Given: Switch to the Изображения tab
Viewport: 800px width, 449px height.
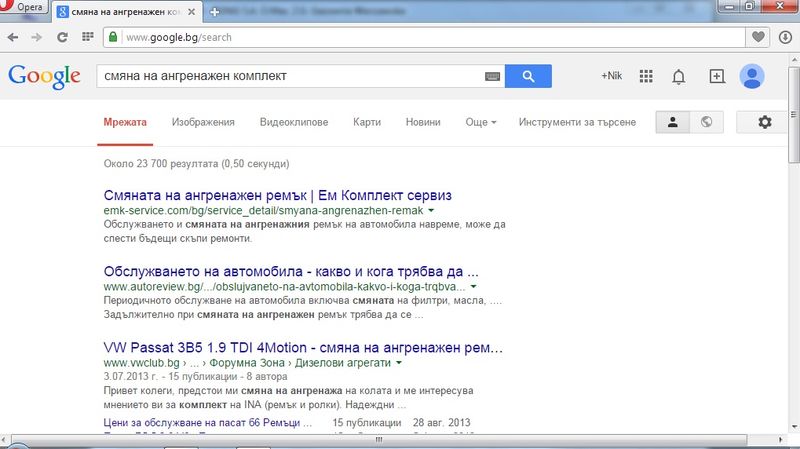Looking at the screenshot, I should click(x=203, y=122).
